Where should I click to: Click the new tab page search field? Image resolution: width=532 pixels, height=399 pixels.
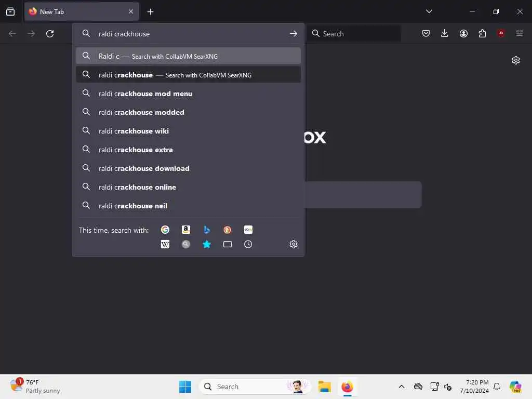tap(363, 195)
